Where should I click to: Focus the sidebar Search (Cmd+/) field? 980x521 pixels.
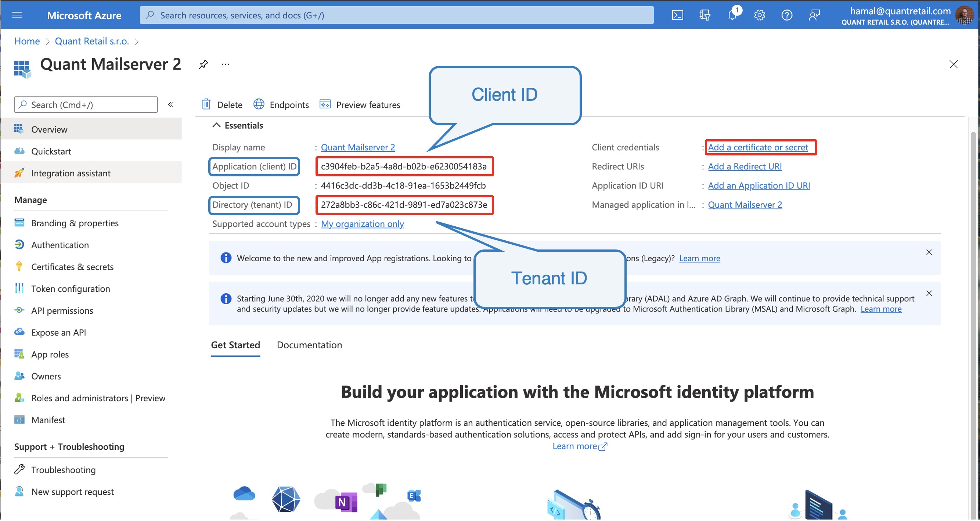pyautogui.click(x=86, y=105)
